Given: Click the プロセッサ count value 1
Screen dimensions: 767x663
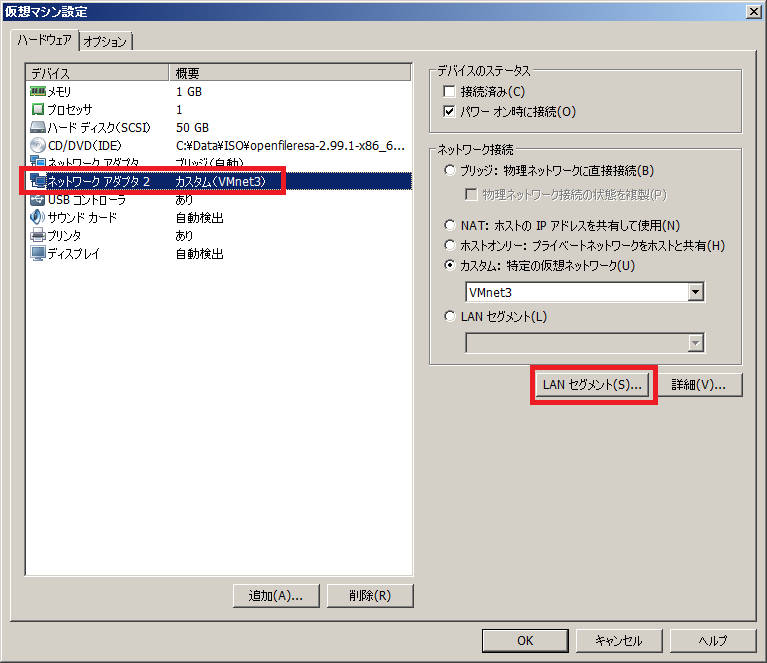Looking at the screenshot, I should point(179,110).
